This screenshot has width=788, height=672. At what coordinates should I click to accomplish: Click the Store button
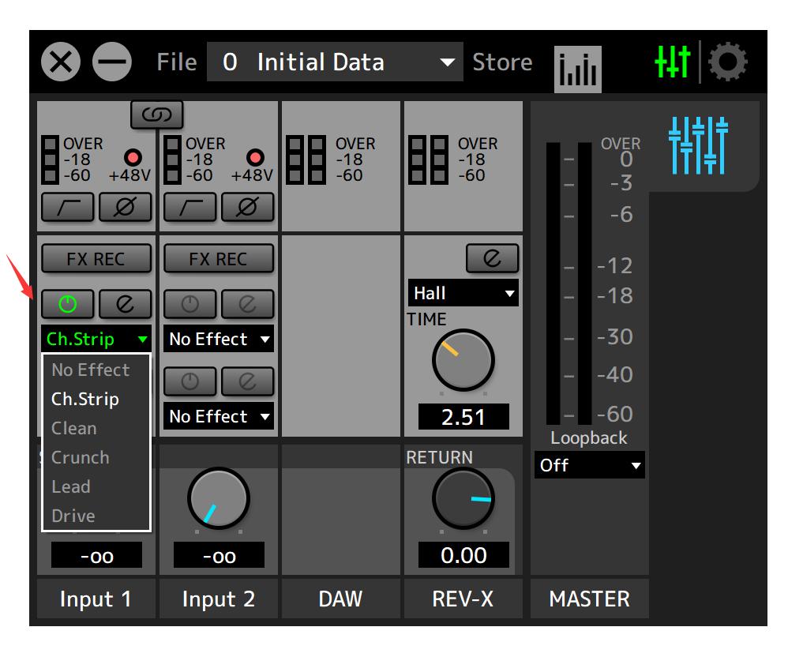[502, 62]
